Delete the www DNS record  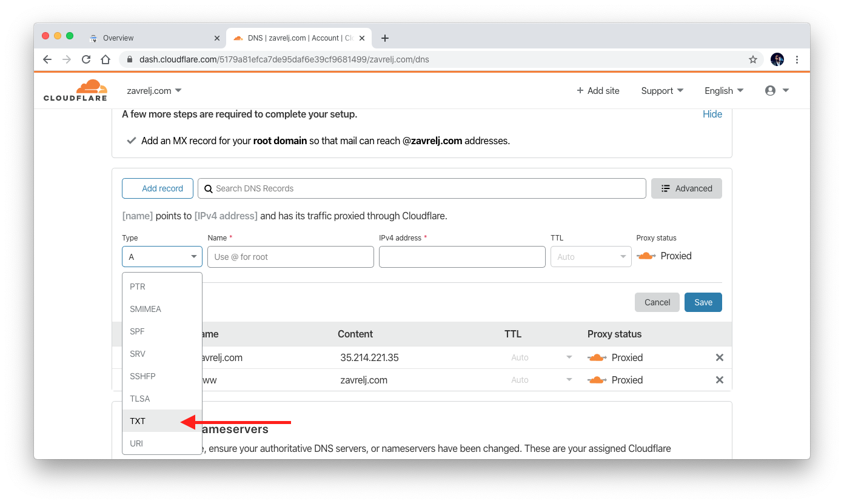[x=720, y=380]
